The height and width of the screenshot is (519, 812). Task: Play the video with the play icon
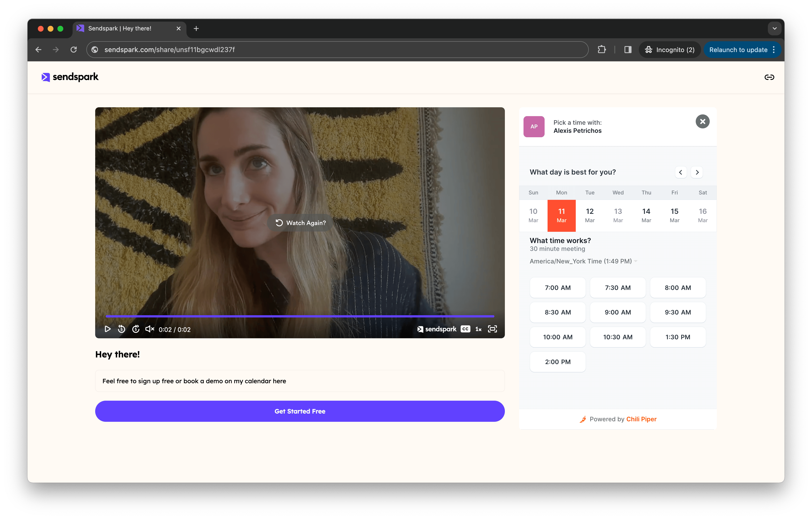(107, 329)
